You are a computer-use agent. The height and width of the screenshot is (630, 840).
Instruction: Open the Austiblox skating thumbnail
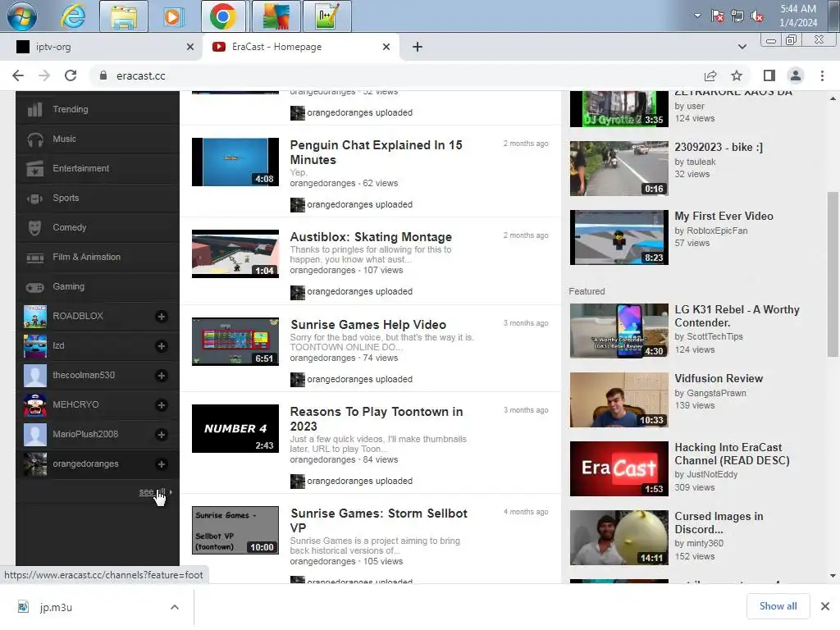(x=235, y=254)
